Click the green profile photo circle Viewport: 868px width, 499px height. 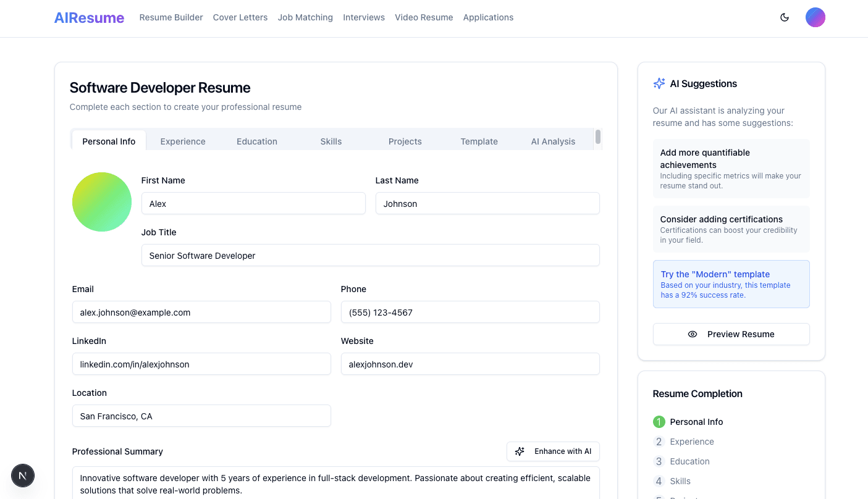tap(101, 201)
